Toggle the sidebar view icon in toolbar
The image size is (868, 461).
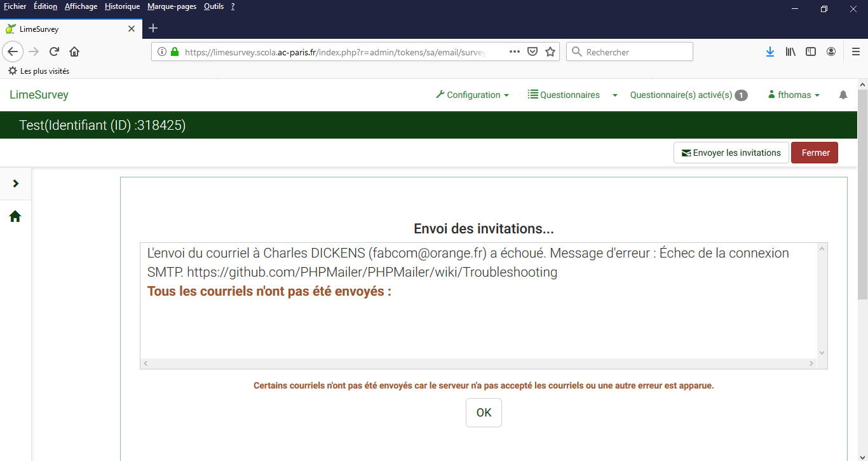coord(811,52)
